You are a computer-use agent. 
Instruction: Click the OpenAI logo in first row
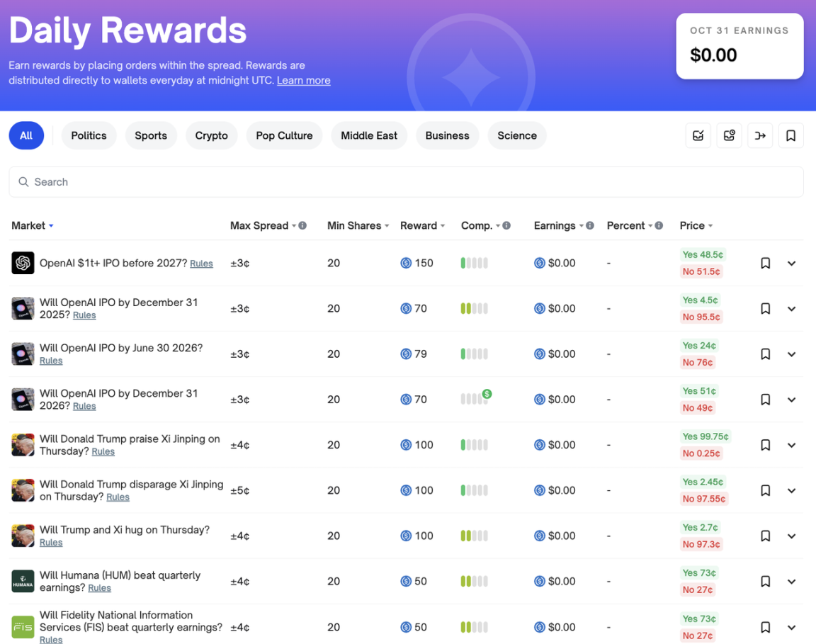(23, 263)
